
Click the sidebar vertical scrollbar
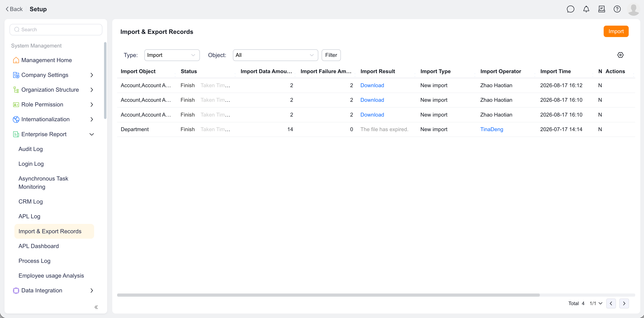105,81
